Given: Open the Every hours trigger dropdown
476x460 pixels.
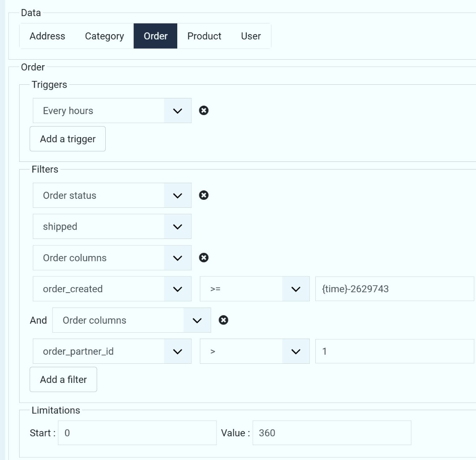Looking at the screenshot, I should [x=112, y=111].
